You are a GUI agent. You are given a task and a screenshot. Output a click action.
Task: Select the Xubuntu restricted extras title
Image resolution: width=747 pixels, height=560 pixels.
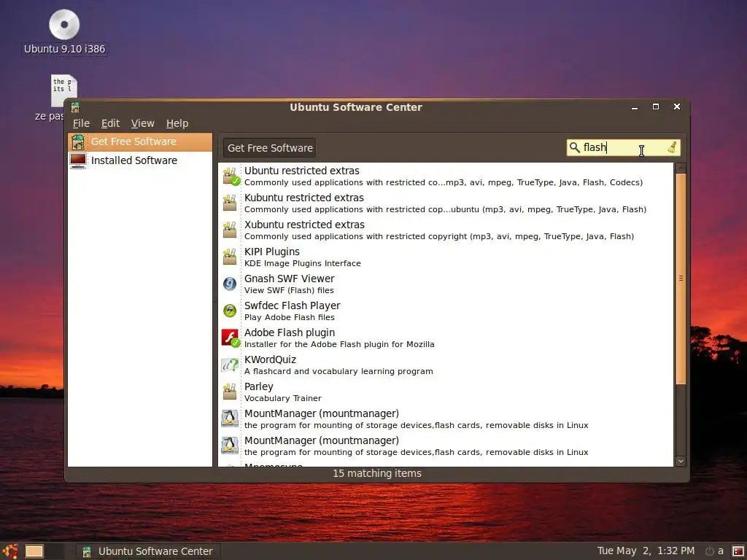tap(304, 225)
